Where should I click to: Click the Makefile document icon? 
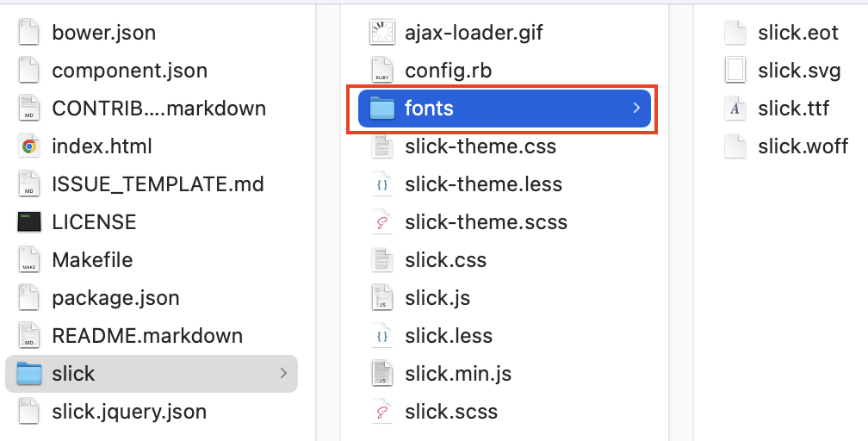tap(28, 260)
